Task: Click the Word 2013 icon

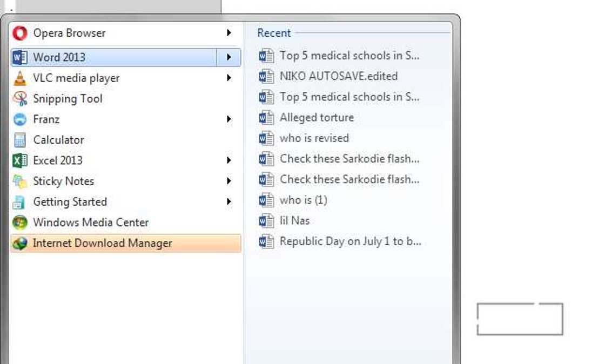Action: click(x=20, y=57)
